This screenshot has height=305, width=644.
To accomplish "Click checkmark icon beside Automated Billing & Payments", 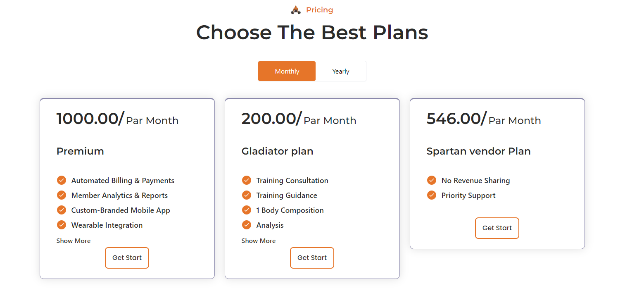I will [x=62, y=181].
